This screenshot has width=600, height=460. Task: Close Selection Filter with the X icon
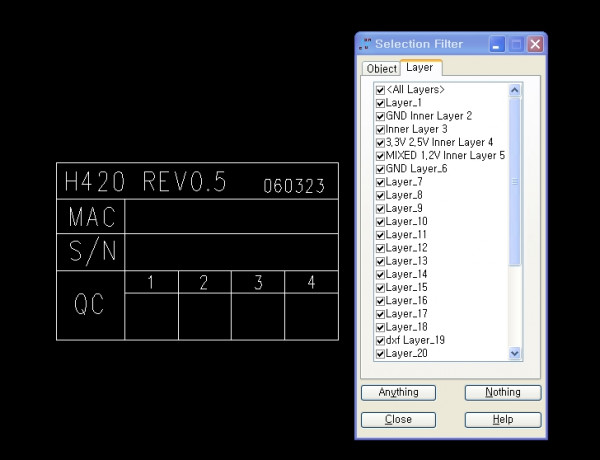[x=535, y=45]
